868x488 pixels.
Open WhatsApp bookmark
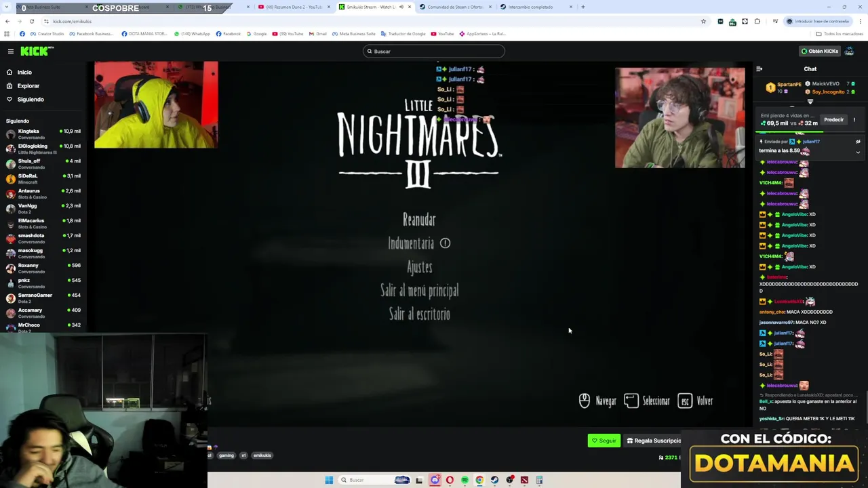click(193, 34)
